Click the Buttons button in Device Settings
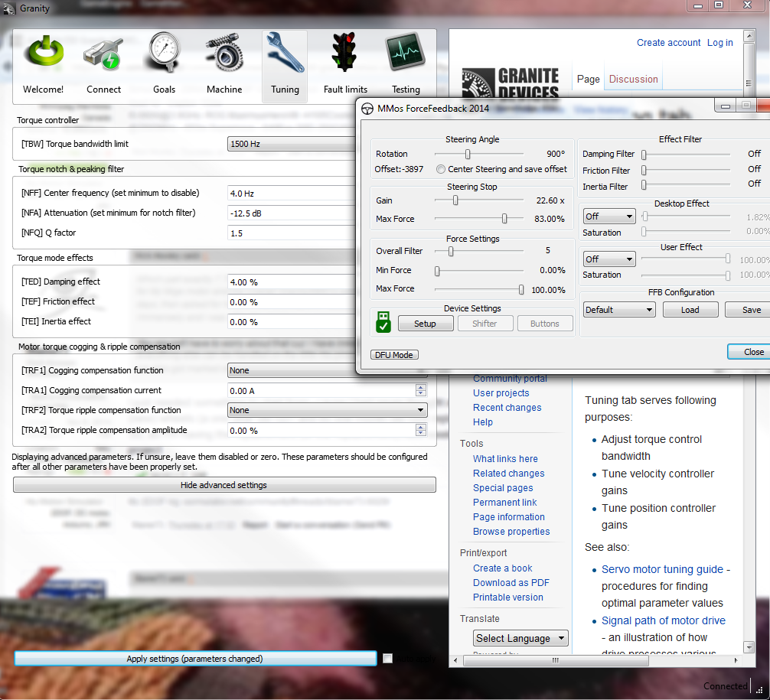Viewport: 770px width, 700px height. pos(545,324)
